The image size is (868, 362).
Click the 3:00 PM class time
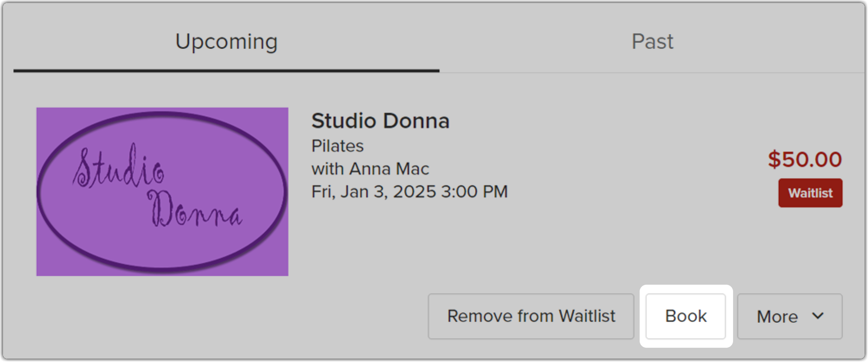pyautogui.click(x=474, y=192)
